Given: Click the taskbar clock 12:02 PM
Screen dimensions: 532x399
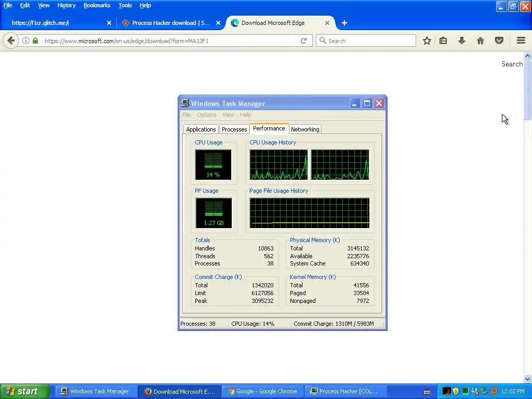Looking at the screenshot, I should click(513, 391).
